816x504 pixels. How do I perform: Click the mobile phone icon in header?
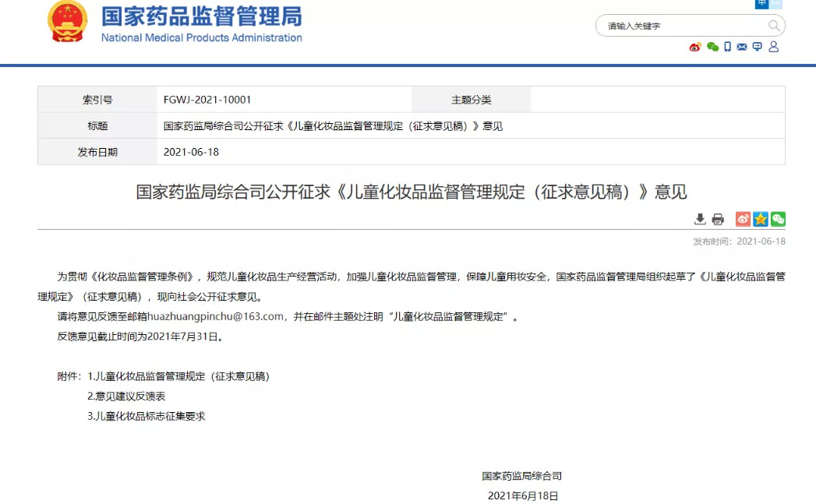(727, 47)
